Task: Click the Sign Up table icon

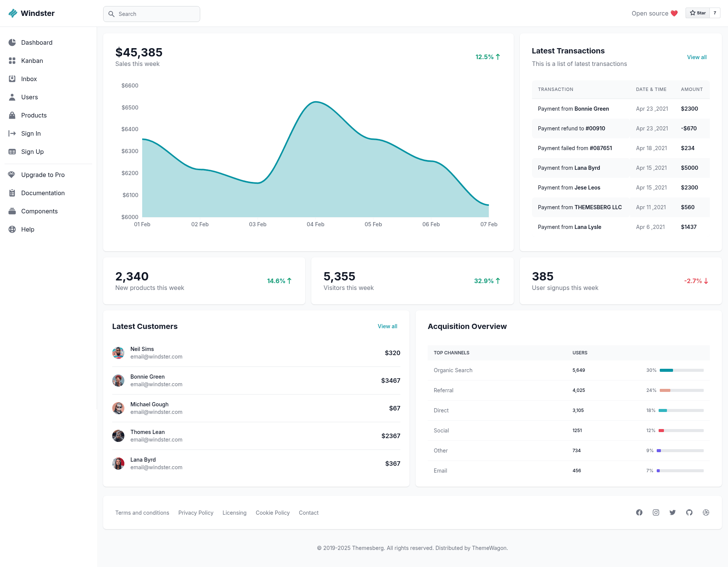Action: 12,152
